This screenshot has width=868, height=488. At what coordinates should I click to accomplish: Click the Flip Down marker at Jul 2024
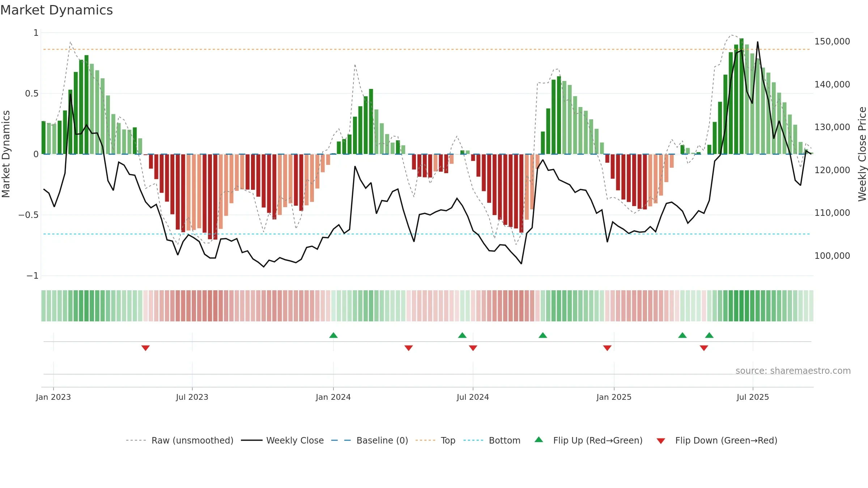point(473,348)
